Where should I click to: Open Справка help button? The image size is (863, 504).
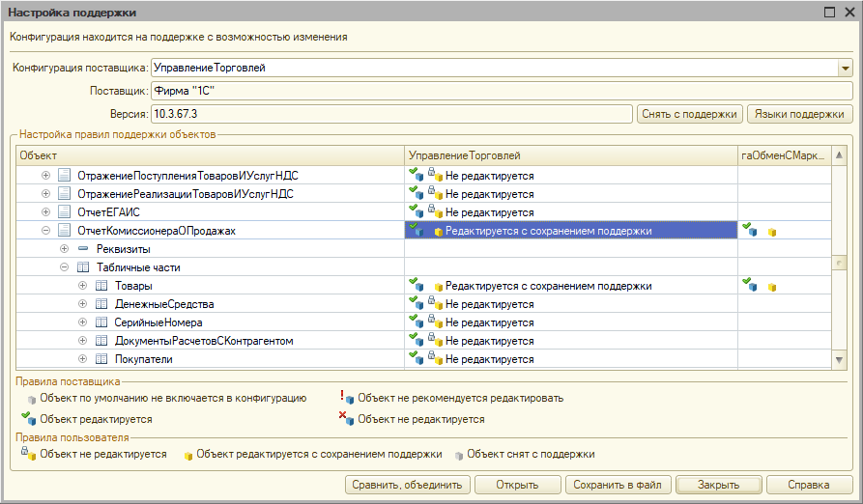[x=809, y=485]
